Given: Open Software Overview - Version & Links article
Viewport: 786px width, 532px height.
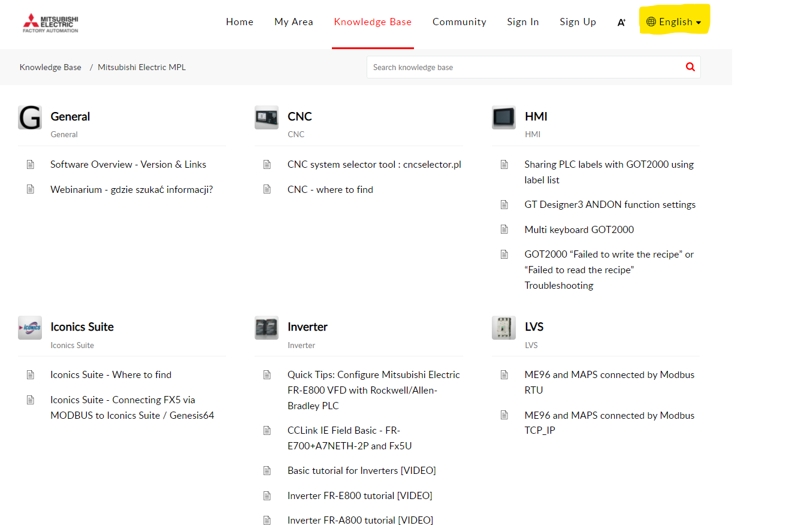Looking at the screenshot, I should (128, 164).
